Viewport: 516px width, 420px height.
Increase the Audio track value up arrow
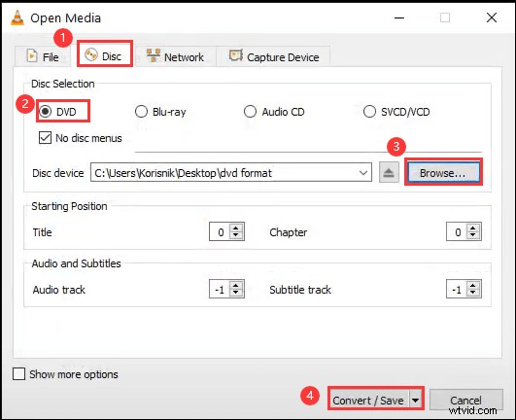tap(236, 285)
